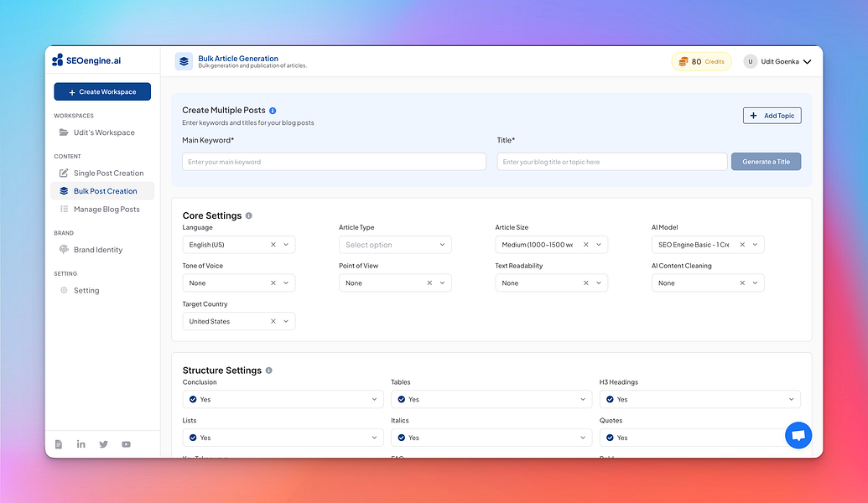
Task: Open the LinkedIn icon in the footer
Action: tap(81, 444)
